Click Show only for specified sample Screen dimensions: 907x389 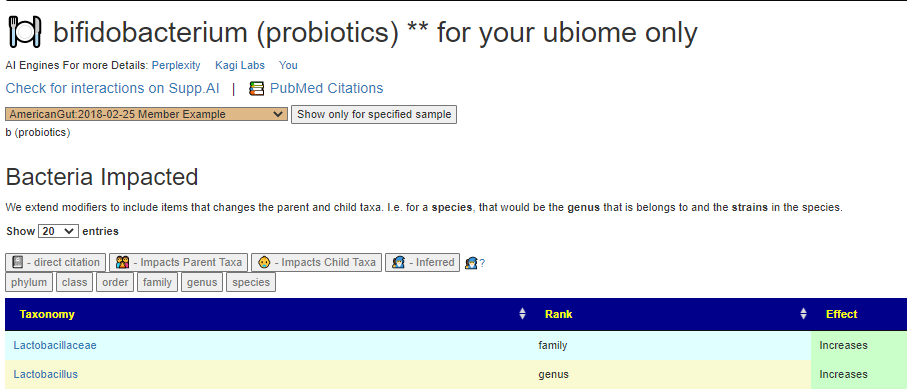pyautogui.click(x=374, y=114)
